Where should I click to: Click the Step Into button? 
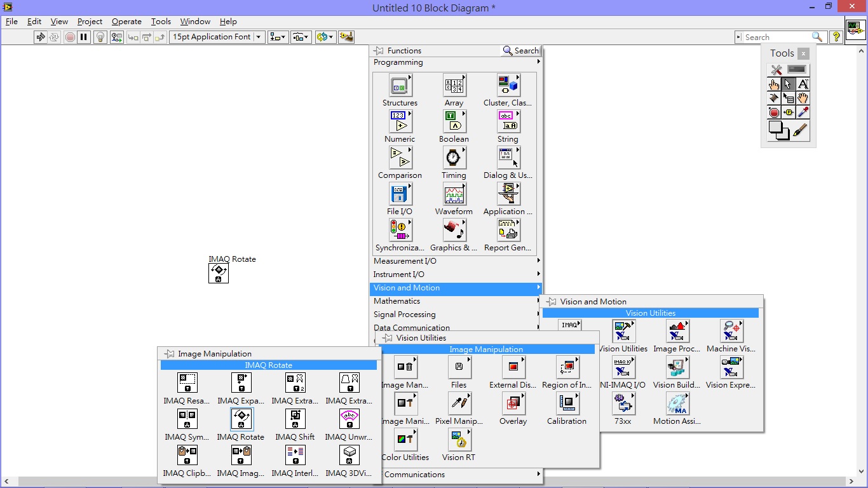[133, 37]
